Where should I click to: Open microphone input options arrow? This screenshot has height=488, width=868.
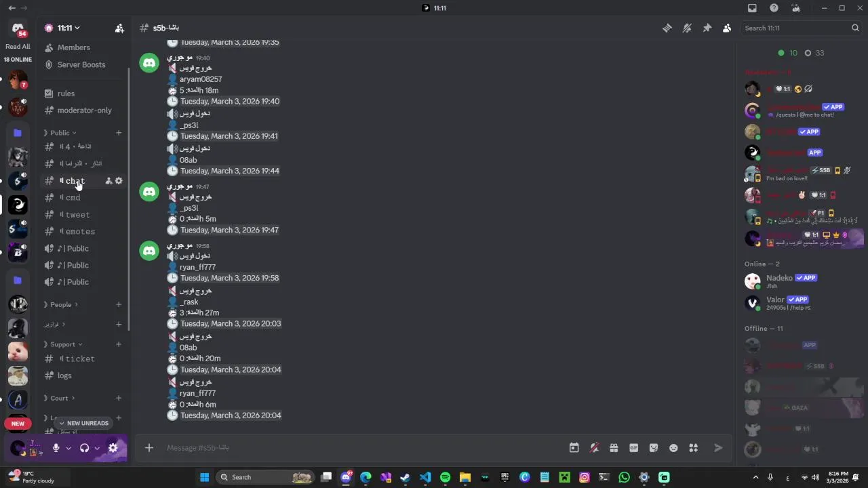tap(68, 448)
